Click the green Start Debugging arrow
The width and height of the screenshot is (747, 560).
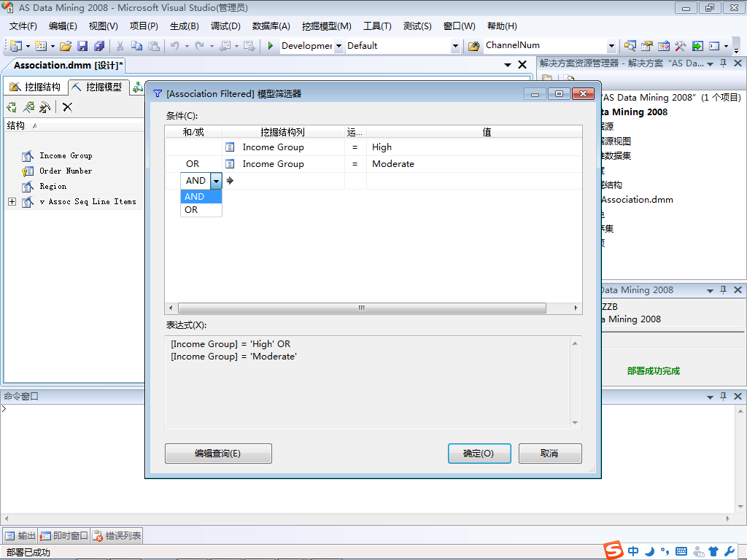tap(271, 46)
